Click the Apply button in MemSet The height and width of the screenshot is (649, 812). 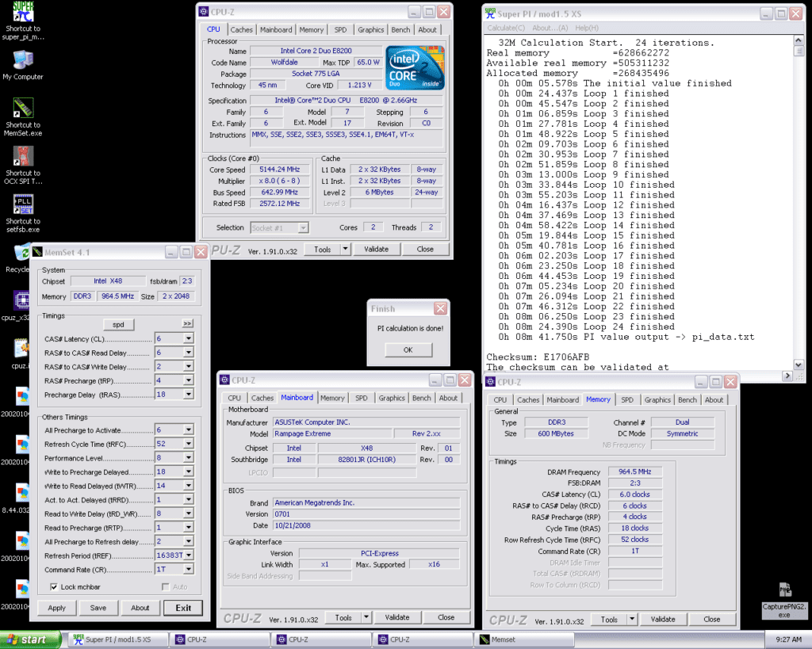coord(56,608)
